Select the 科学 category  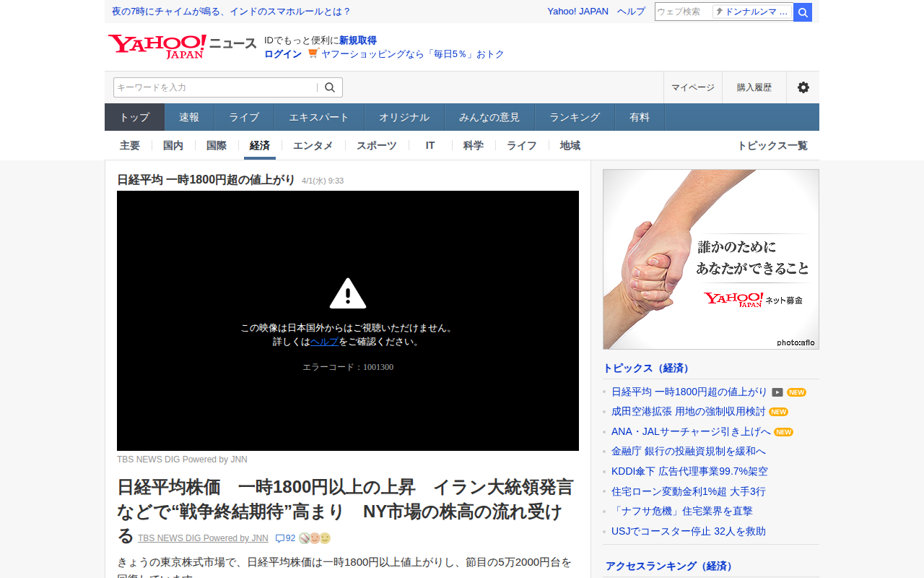[x=474, y=145]
